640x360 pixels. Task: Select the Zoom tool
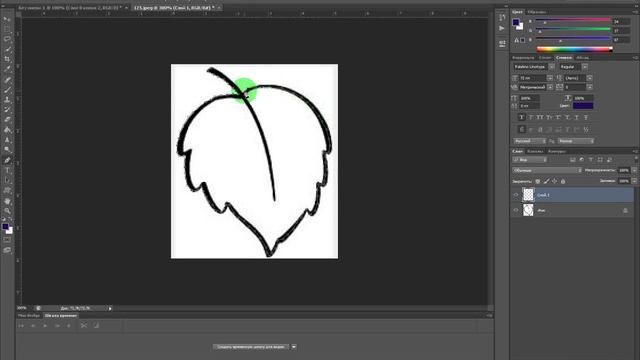[x=7, y=211]
